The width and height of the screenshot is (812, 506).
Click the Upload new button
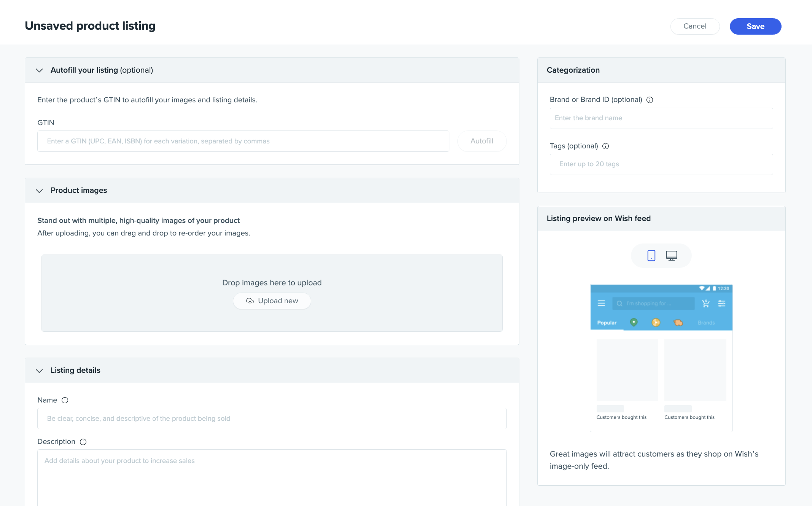pos(272,301)
